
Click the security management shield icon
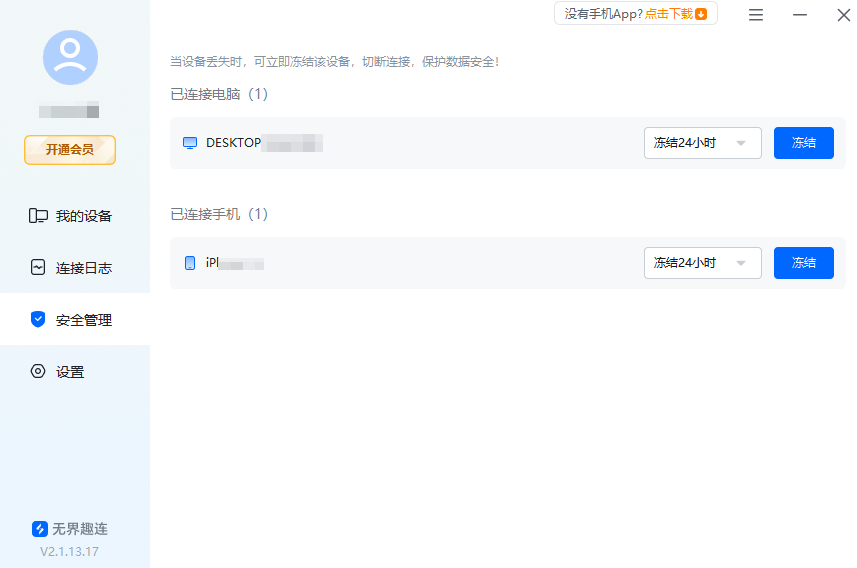click(38, 319)
